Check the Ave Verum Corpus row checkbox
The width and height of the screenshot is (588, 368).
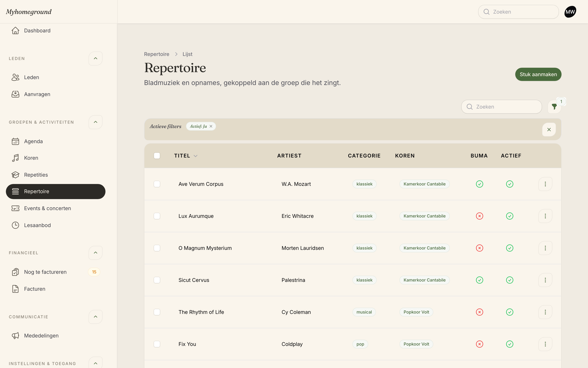tap(157, 184)
